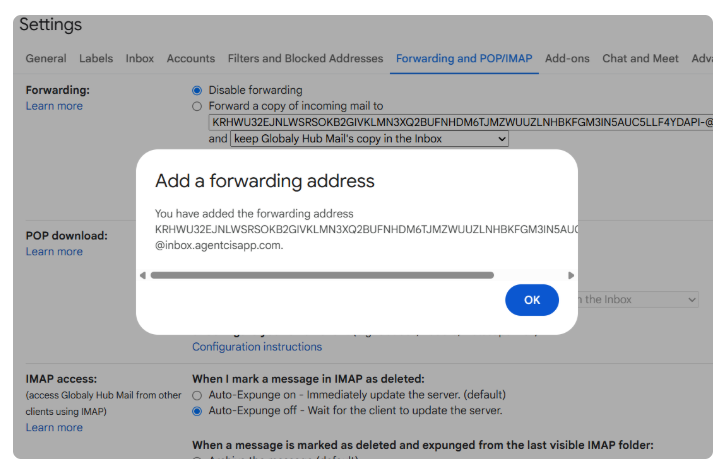Switch to the General tab
The image size is (725, 474).
(x=46, y=59)
